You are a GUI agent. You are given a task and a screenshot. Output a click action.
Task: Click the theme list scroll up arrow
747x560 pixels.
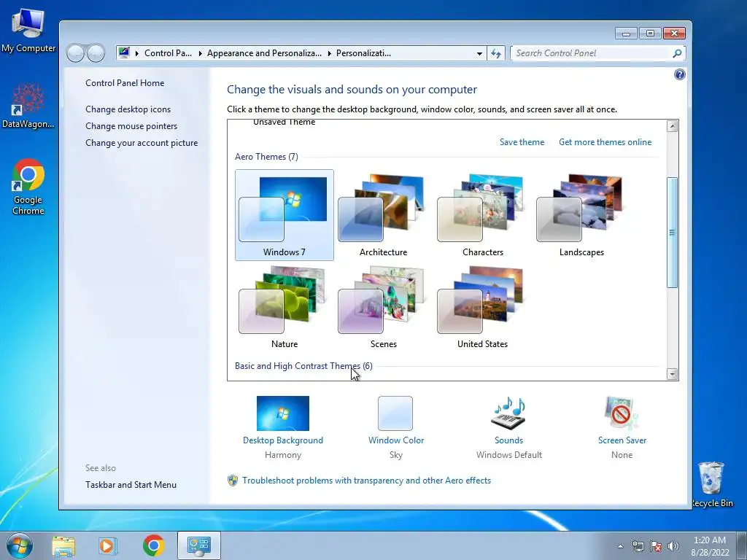pos(672,126)
